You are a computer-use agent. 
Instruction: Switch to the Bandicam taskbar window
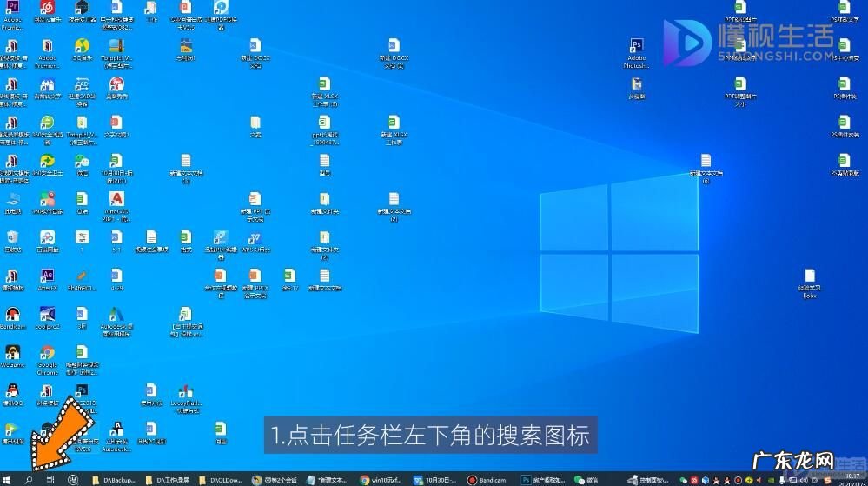(x=487, y=480)
